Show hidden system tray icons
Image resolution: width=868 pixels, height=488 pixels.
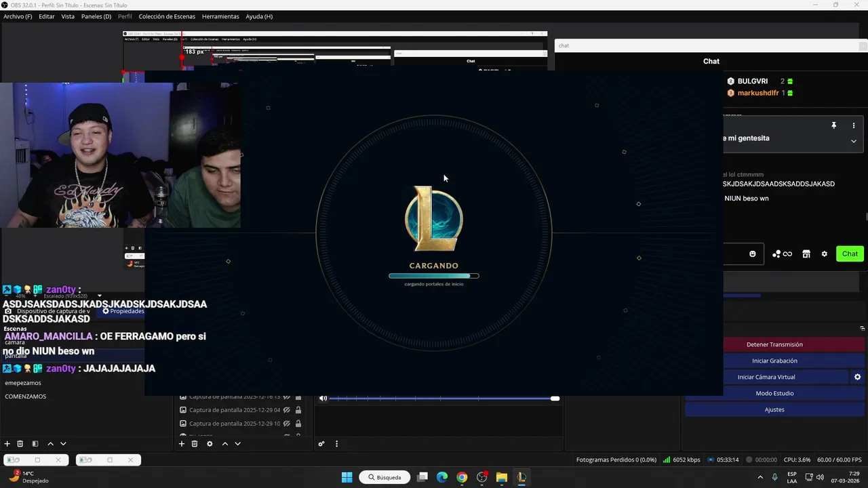[x=759, y=477]
